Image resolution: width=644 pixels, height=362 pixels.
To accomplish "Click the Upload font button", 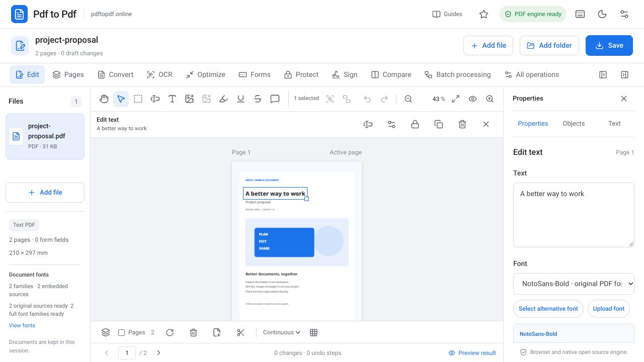I will click(609, 309).
